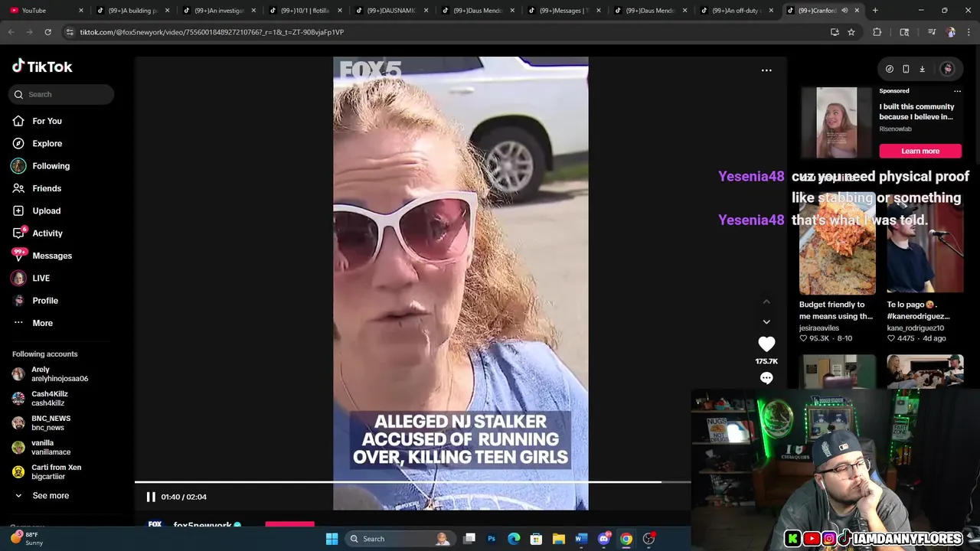Bookmark this page with star icon
This screenshot has height=551, width=980.
[x=851, y=32]
